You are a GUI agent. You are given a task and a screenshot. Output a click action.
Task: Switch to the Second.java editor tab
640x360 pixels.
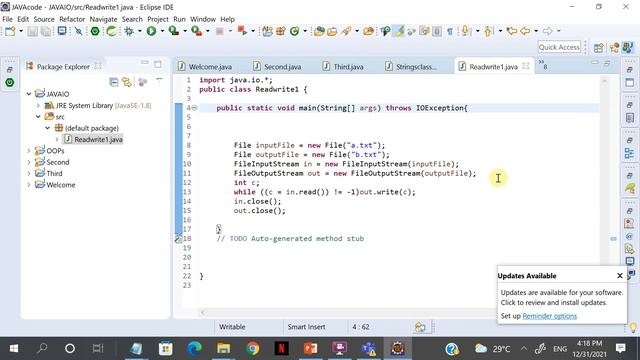coord(278,67)
